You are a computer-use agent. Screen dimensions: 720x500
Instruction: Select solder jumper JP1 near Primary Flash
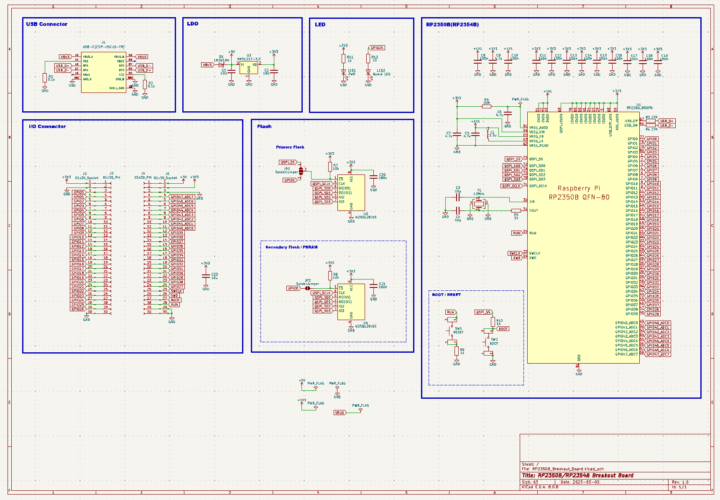[x=300, y=171]
